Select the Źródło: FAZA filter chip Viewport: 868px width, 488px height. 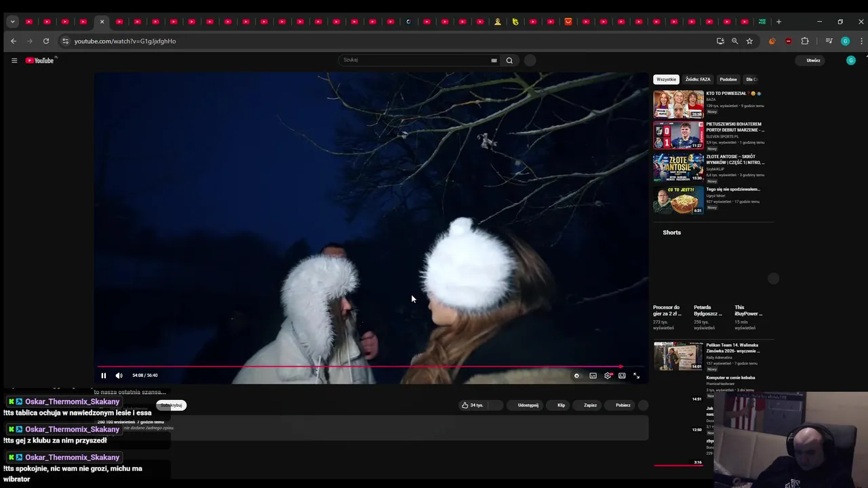coord(698,79)
